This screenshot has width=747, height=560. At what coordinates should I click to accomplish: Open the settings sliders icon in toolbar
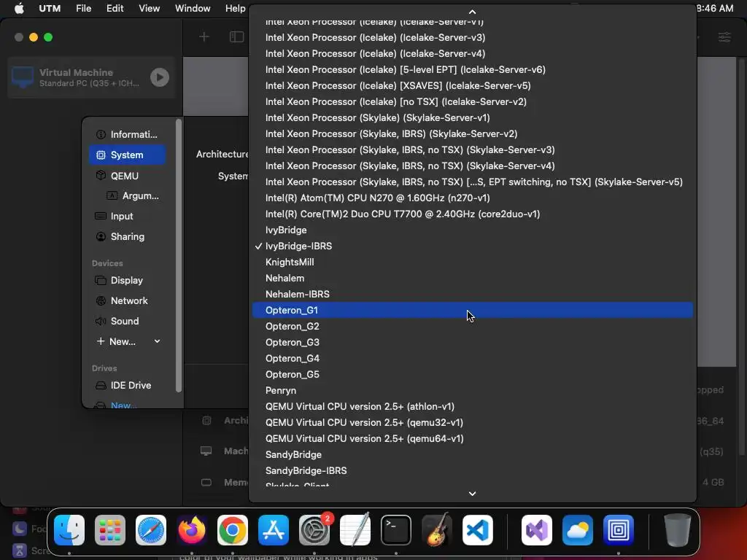[724, 36]
